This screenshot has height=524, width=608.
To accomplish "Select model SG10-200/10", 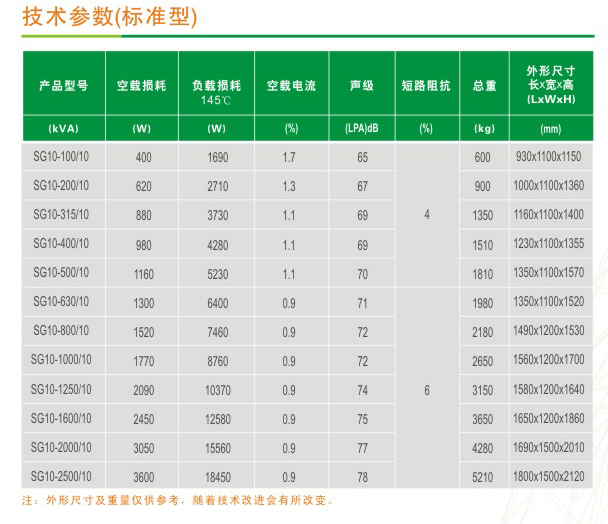I will (x=61, y=185).
